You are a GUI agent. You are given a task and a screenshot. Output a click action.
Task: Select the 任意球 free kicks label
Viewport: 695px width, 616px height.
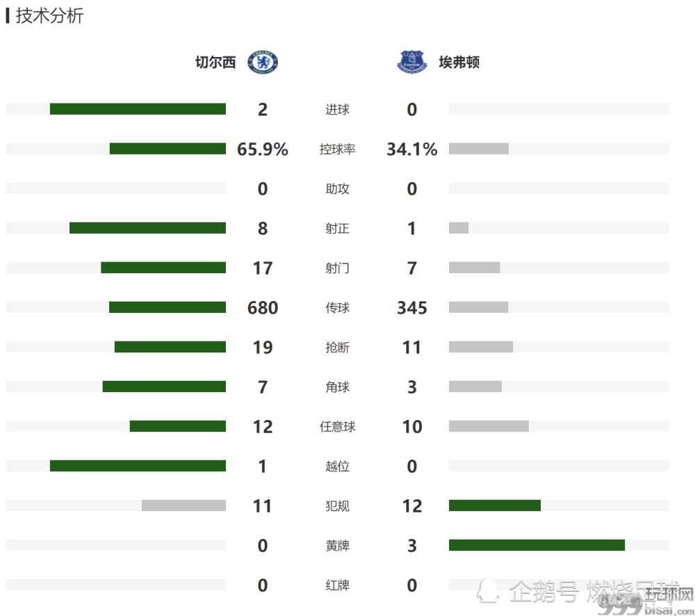[x=337, y=427]
